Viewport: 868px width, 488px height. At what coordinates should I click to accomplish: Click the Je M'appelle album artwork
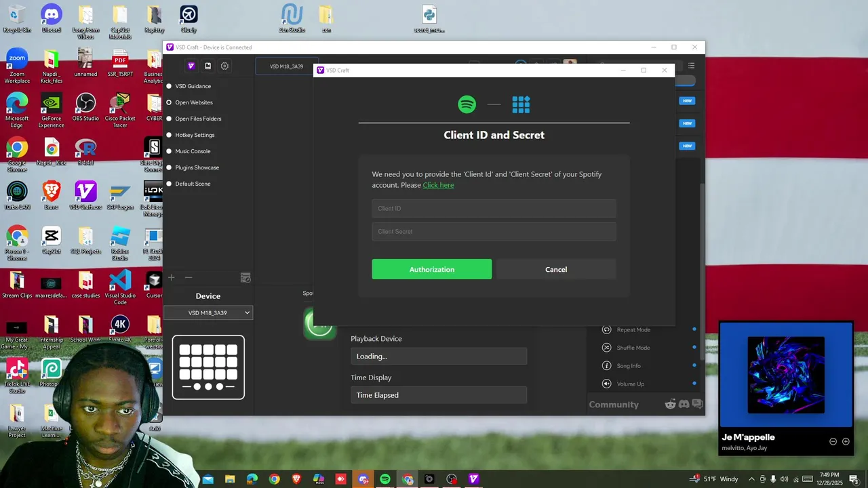point(786,375)
